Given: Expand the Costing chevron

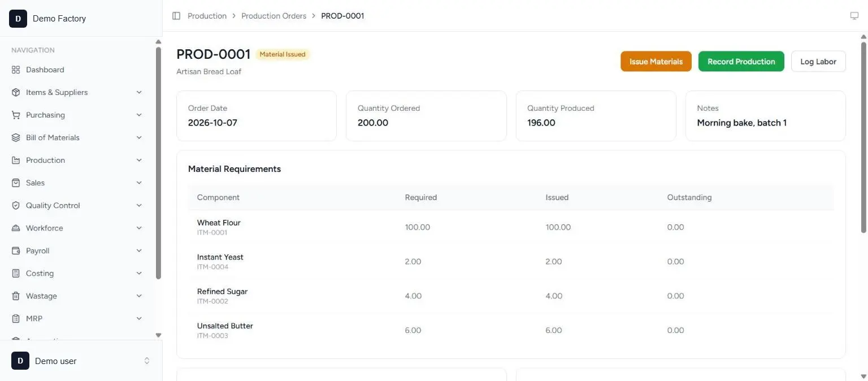Looking at the screenshot, I should tap(139, 273).
